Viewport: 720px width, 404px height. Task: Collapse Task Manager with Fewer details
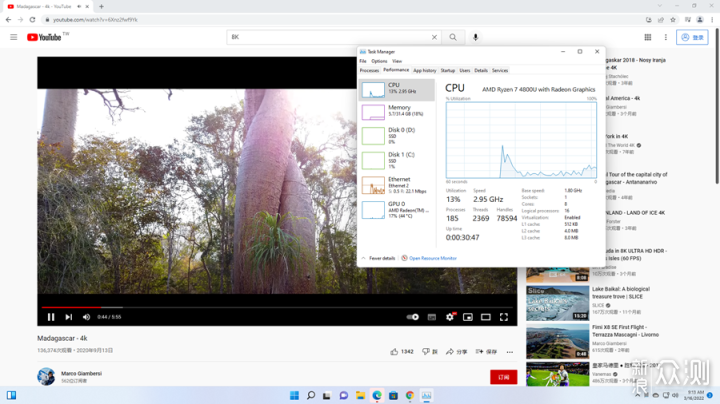click(378, 258)
